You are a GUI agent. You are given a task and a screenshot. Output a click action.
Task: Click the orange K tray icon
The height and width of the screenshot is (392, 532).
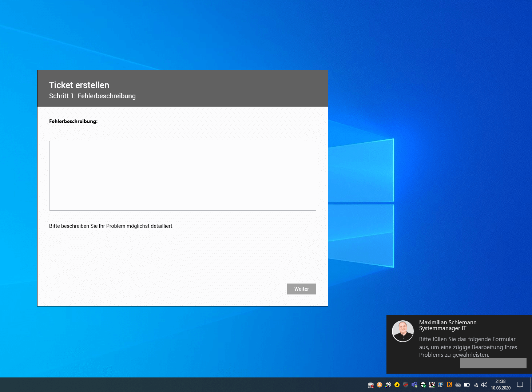click(x=449, y=385)
